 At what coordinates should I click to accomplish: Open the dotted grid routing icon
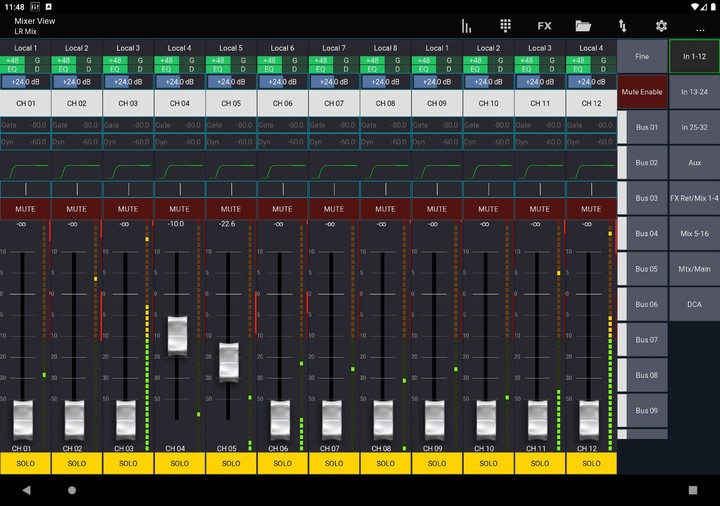(x=505, y=26)
